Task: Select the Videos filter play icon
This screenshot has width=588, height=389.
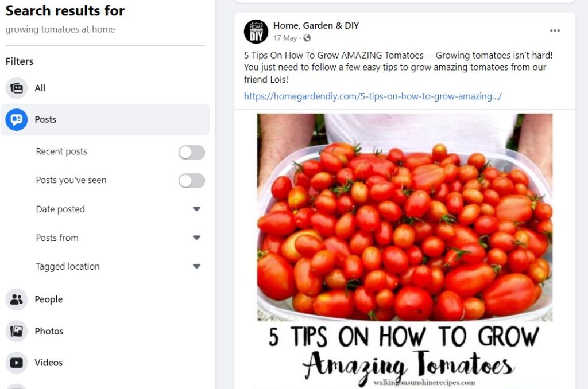Action: point(17,363)
